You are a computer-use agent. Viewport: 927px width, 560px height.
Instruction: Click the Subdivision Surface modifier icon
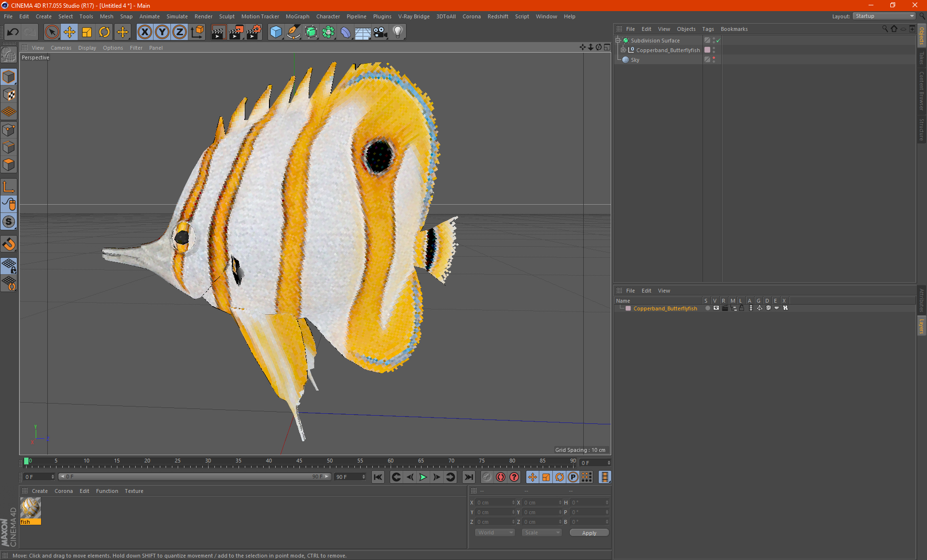(625, 41)
